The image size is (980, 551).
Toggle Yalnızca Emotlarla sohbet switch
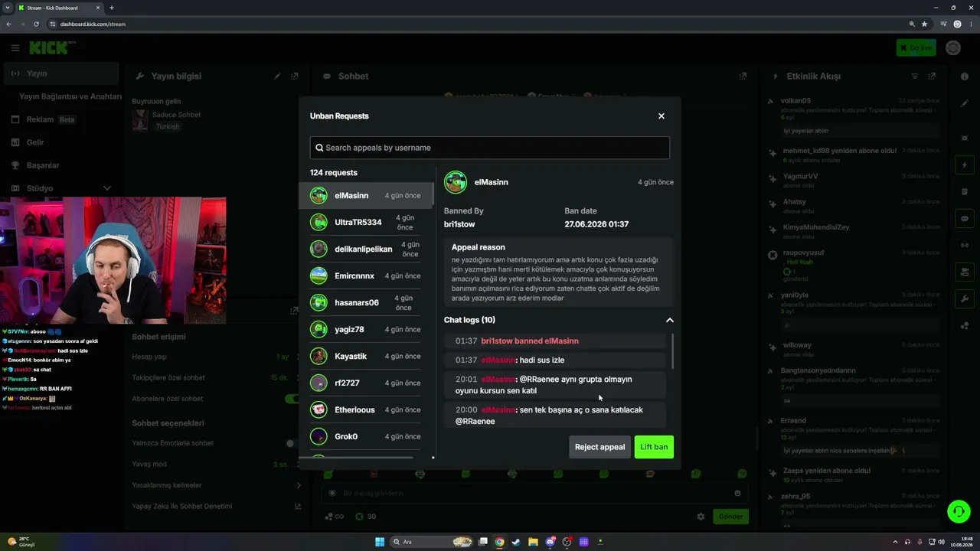(x=290, y=443)
